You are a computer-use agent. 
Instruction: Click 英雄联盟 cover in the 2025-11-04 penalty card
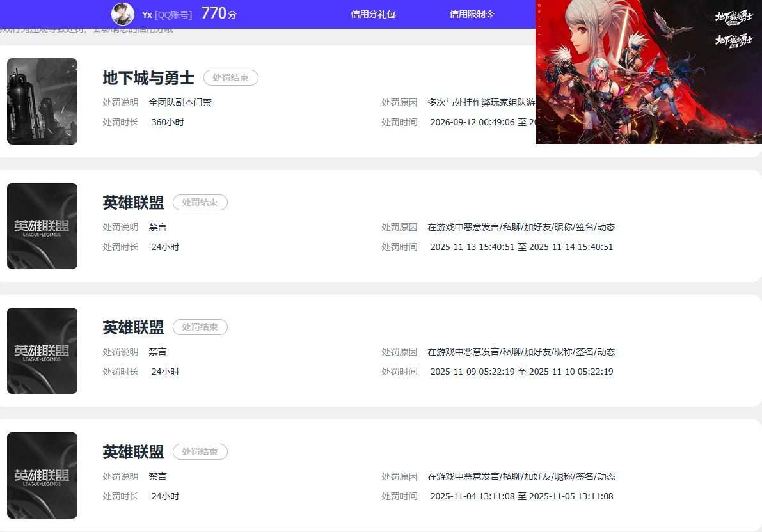point(42,475)
